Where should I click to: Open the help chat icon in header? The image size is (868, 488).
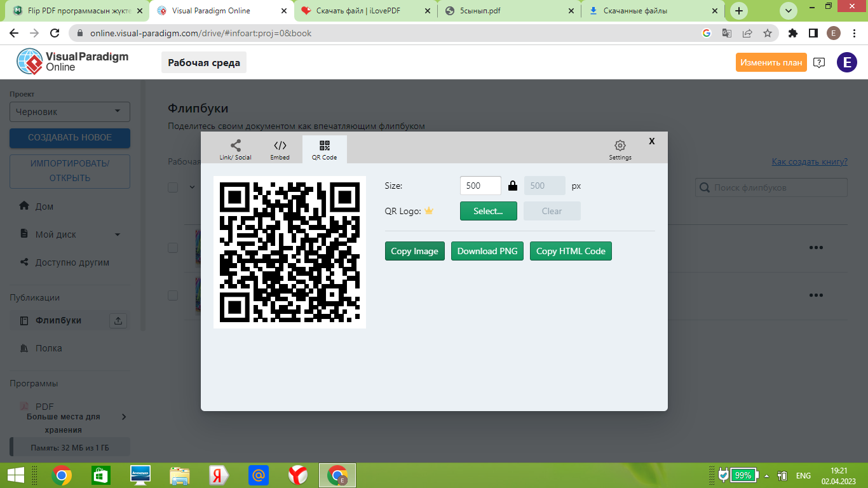tap(819, 62)
